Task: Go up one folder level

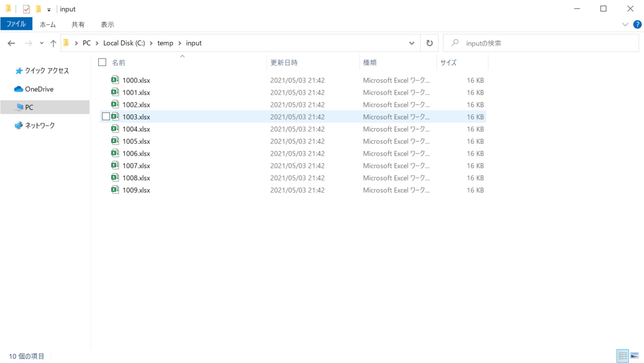Action: 53,43
